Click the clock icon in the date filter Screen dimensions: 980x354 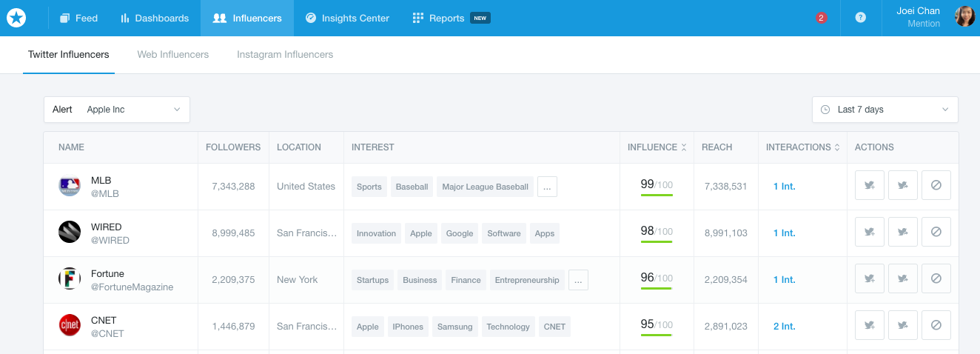click(825, 110)
